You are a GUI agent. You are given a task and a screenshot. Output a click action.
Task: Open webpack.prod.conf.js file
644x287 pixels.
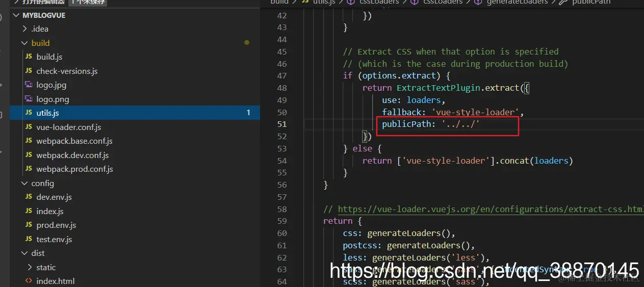pos(74,169)
